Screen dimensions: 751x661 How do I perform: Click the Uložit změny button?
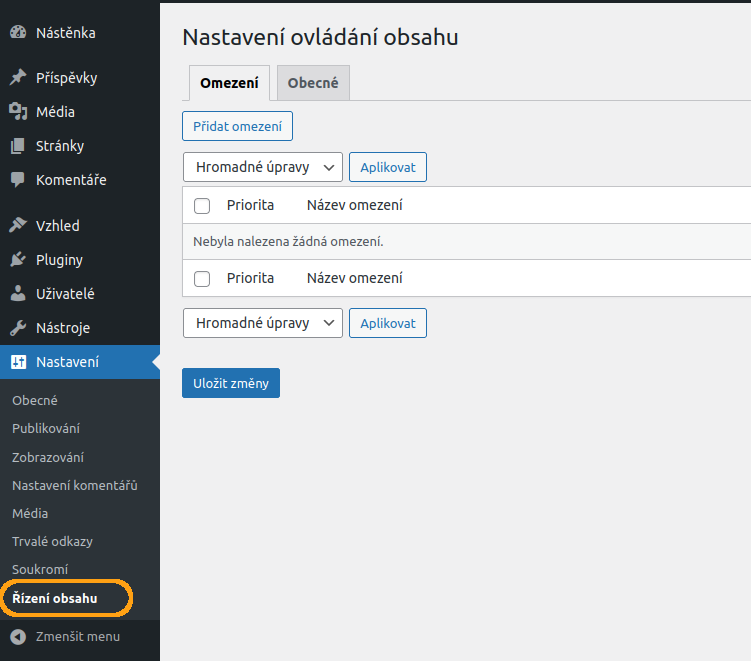231,383
